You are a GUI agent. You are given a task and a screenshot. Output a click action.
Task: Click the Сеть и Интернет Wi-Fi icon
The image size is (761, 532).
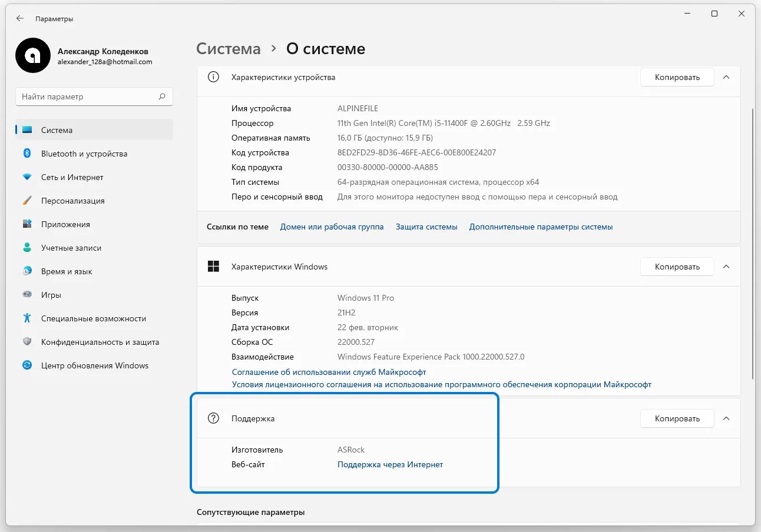[x=27, y=177]
